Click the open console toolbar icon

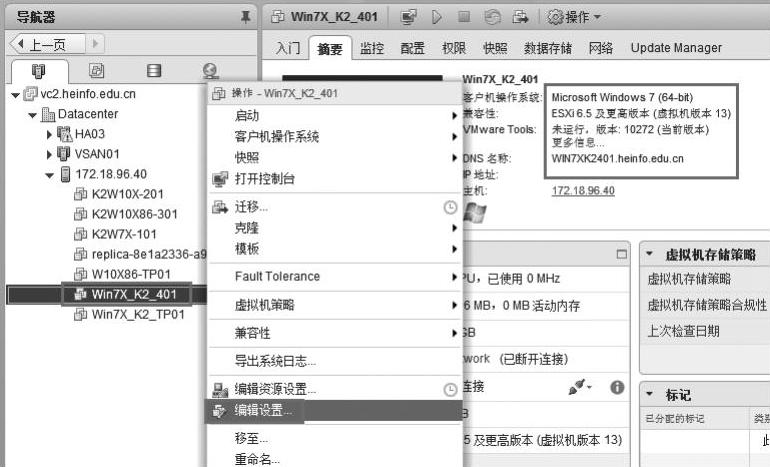point(409,17)
